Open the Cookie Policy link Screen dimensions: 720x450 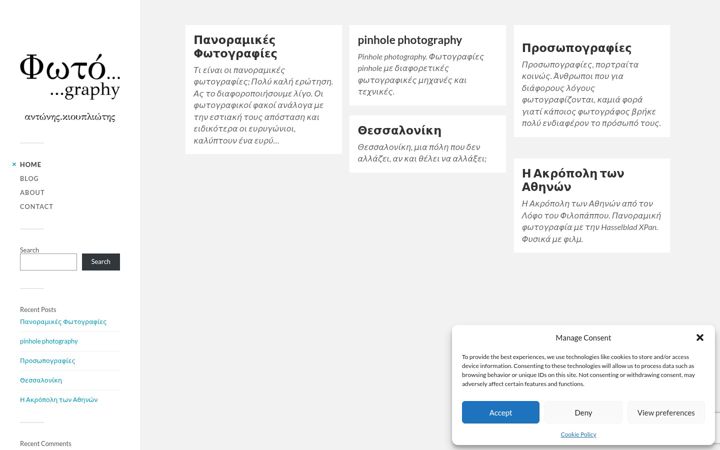point(579,434)
